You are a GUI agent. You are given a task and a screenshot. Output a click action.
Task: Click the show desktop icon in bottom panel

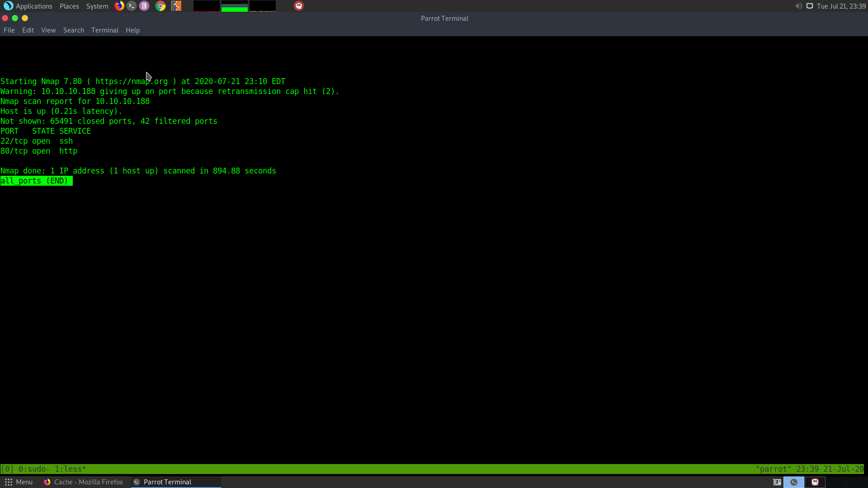click(777, 482)
